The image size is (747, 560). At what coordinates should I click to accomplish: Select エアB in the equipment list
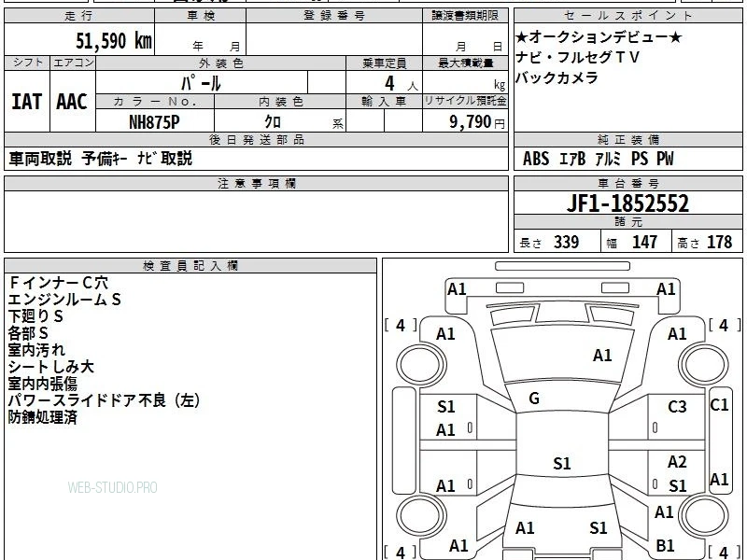click(x=571, y=159)
